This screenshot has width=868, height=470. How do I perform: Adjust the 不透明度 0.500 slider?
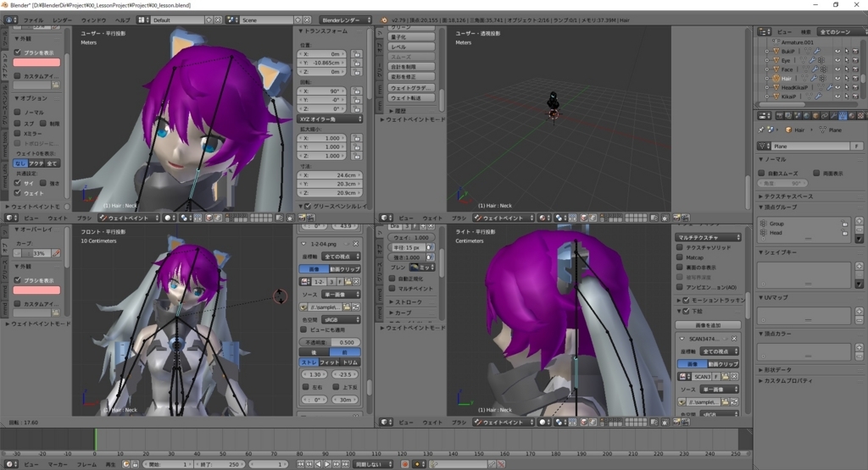coord(331,342)
